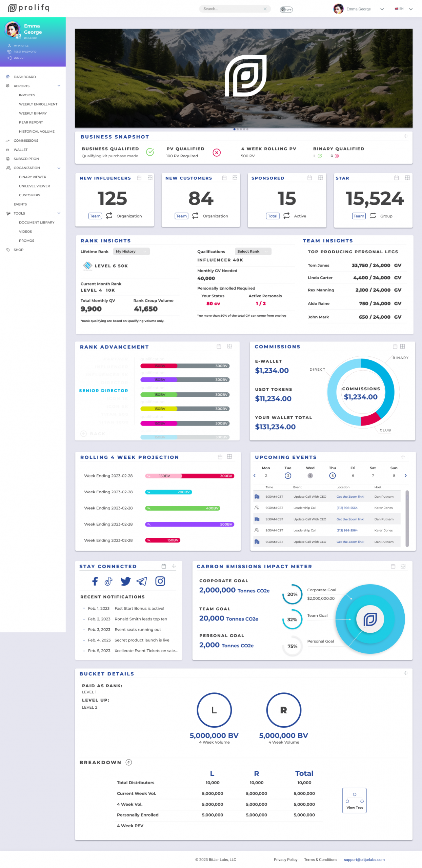Switch Sponsored card from Total to Active
Viewport: 422px width, 868px height.
(x=286, y=216)
